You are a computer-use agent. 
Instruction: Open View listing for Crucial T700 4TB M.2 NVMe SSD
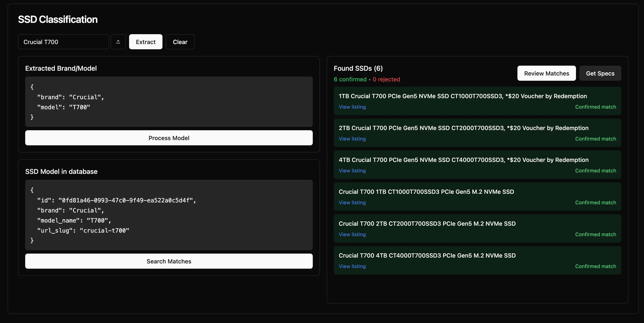pyautogui.click(x=352, y=266)
